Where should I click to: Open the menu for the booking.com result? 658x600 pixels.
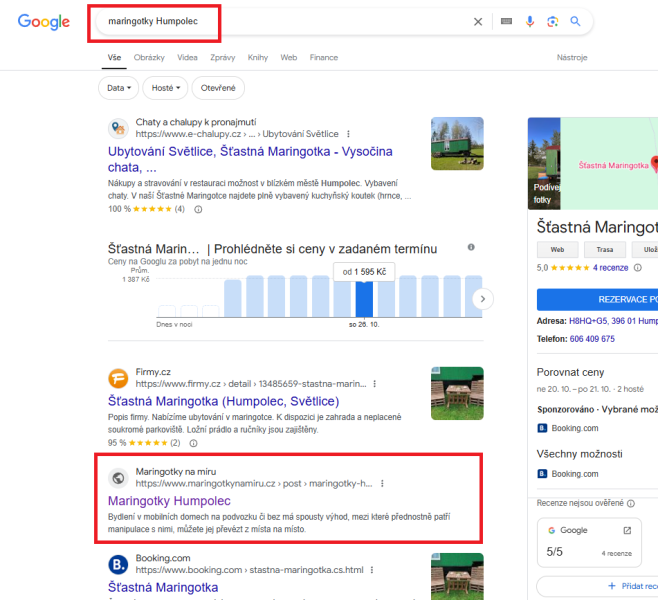pyautogui.click(x=372, y=570)
